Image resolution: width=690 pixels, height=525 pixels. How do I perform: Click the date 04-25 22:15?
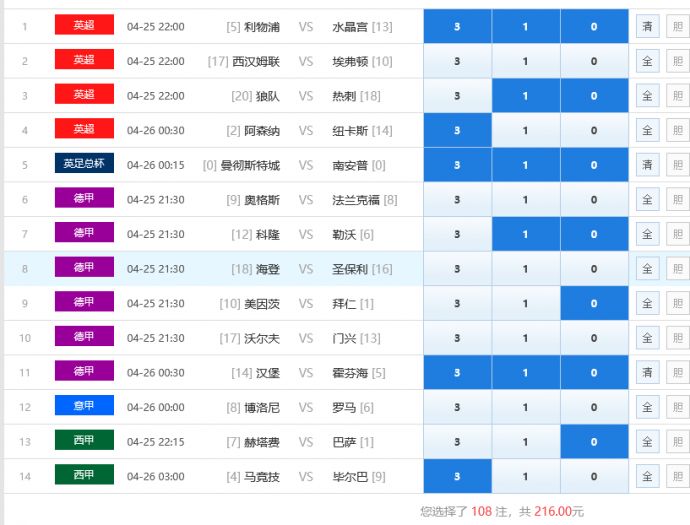(156, 442)
